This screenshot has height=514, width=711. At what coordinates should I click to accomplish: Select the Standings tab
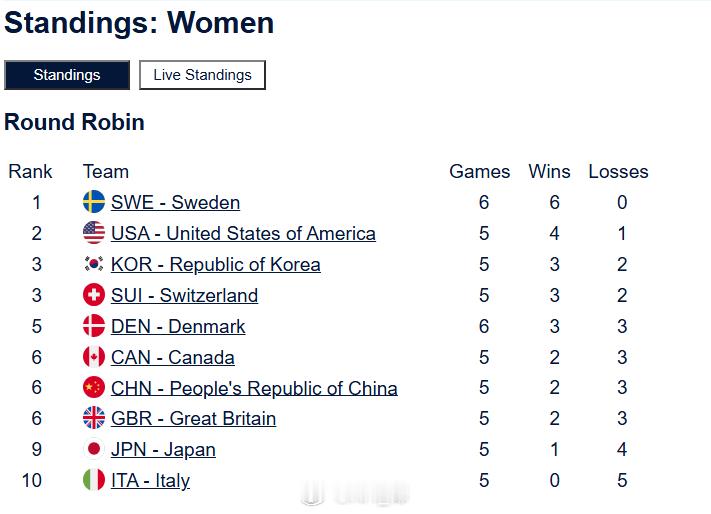click(x=67, y=75)
